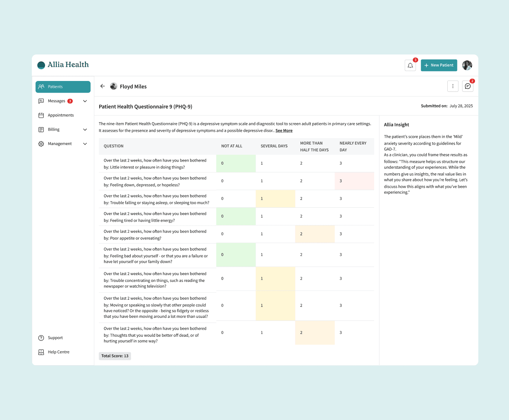Open user profile avatar in header
The image size is (509, 420).
click(x=467, y=65)
